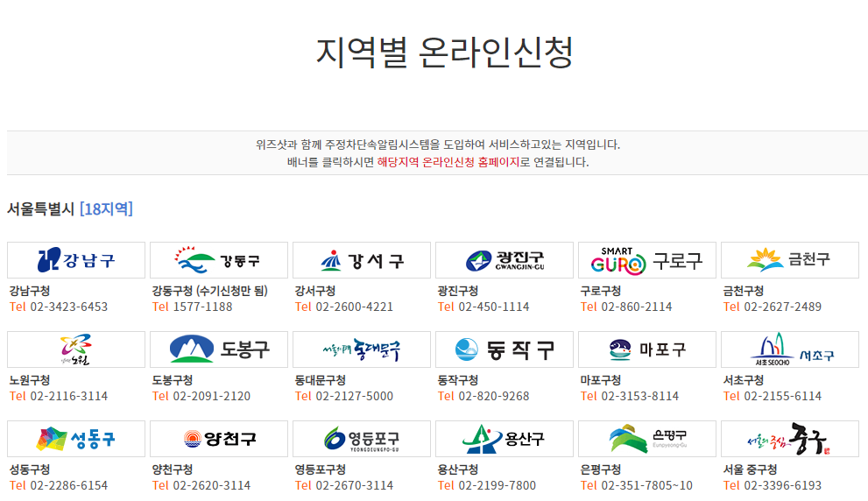868x501 pixels.
Task: Click phone number 02-351-7805~10
Action: [646, 485]
